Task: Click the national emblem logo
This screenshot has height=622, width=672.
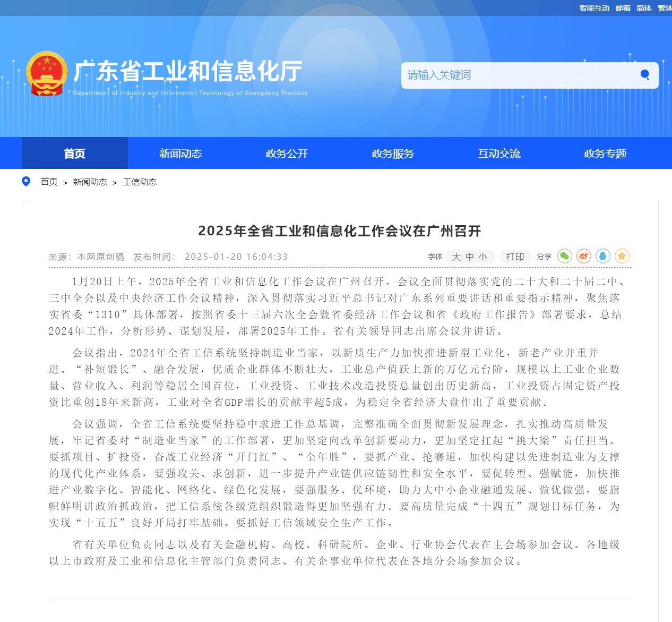Action: click(x=47, y=74)
